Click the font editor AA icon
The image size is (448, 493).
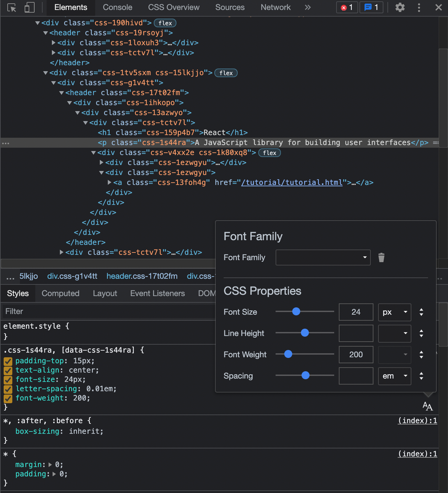click(427, 406)
